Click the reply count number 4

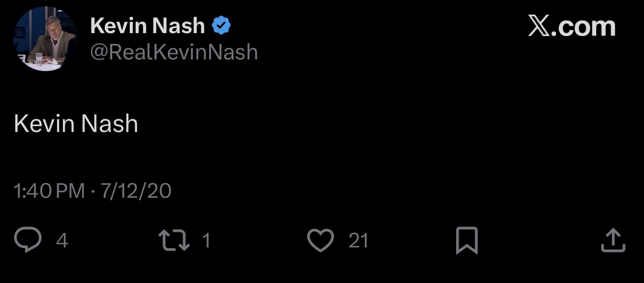point(61,241)
